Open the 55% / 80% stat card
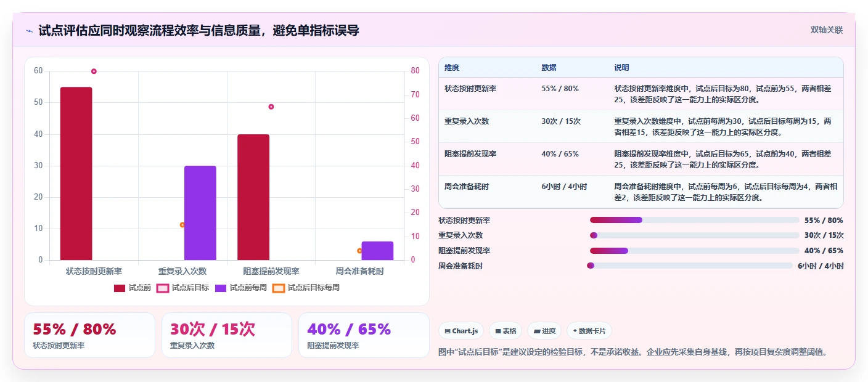868x382 pixels. tap(89, 335)
